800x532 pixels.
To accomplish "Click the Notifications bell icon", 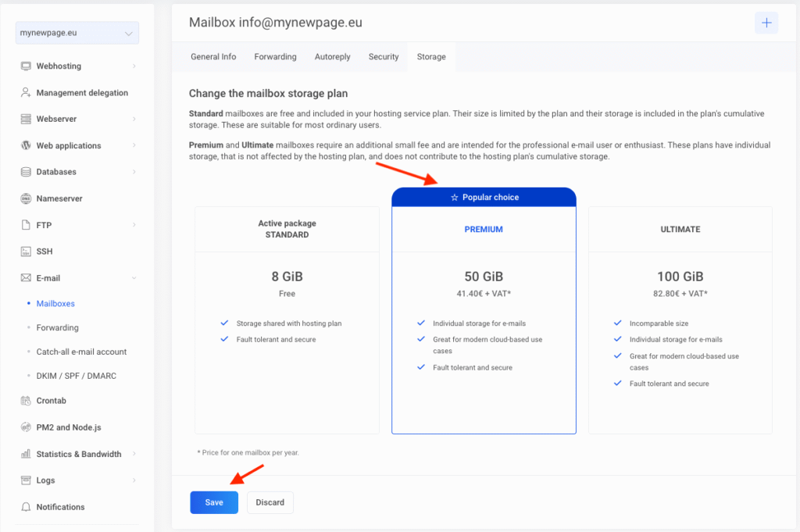I will coord(26,507).
